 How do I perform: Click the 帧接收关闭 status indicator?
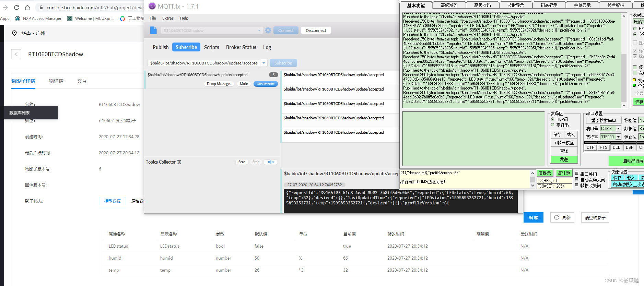coord(576,185)
